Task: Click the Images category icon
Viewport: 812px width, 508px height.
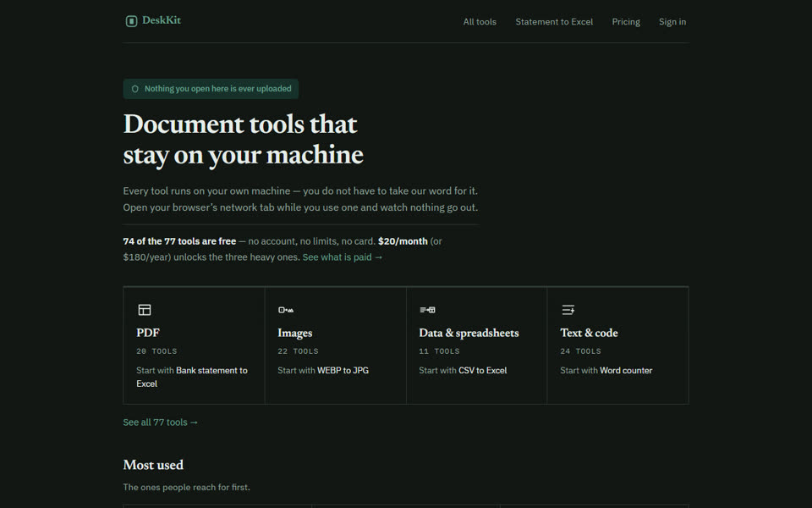Action: pyautogui.click(x=286, y=310)
